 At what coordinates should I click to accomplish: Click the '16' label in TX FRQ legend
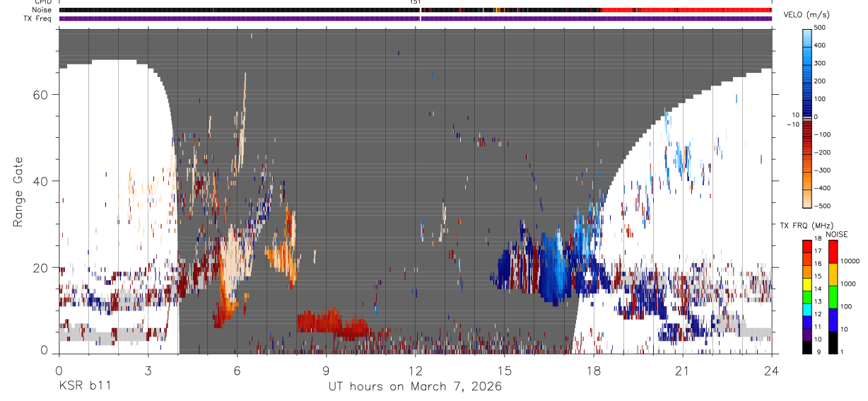(817, 264)
